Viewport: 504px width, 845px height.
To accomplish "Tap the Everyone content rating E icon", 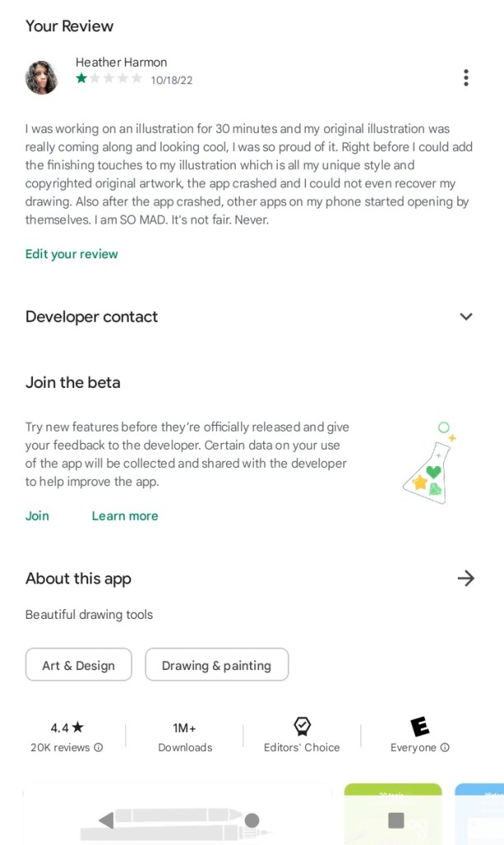I will pyautogui.click(x=420, y=726).
